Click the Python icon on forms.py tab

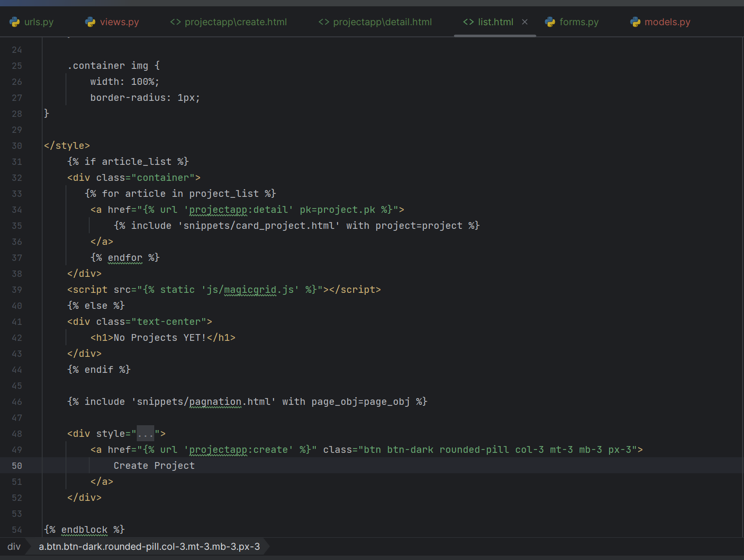pyautogui.click(x=550, y=22)
